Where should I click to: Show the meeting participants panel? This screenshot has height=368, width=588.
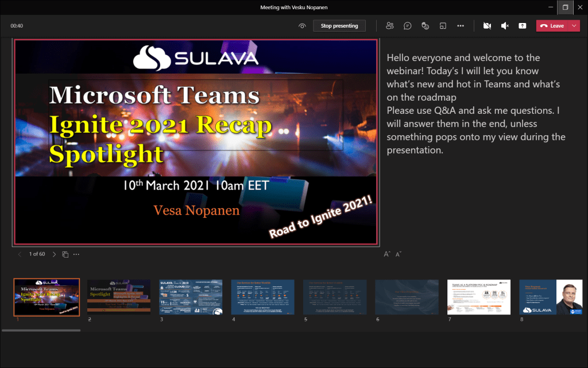pyautogui.click(x=390, y=26)
